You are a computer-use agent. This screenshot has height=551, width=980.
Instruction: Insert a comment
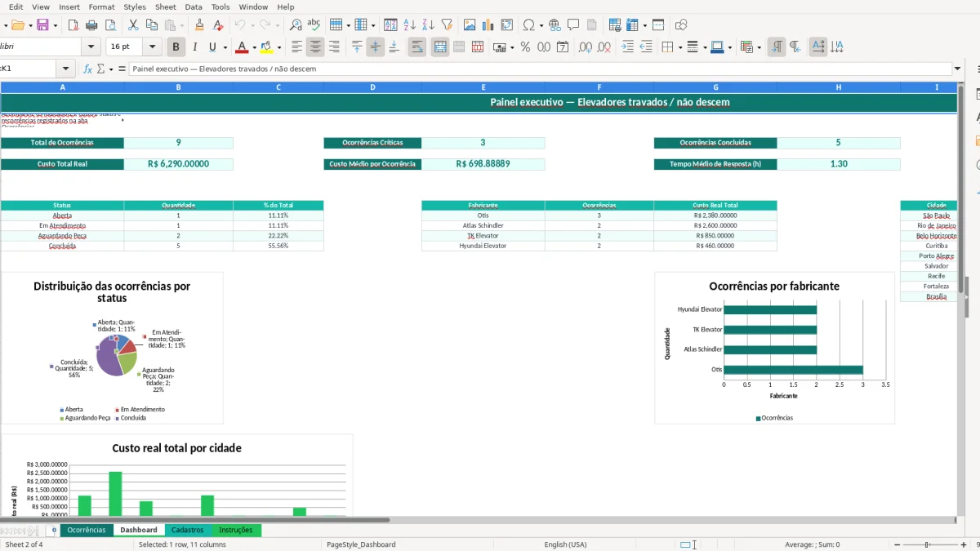pos(573,25)
